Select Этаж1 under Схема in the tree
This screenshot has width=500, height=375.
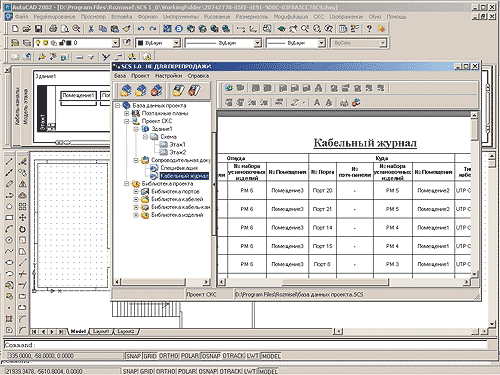click(177, 145)
